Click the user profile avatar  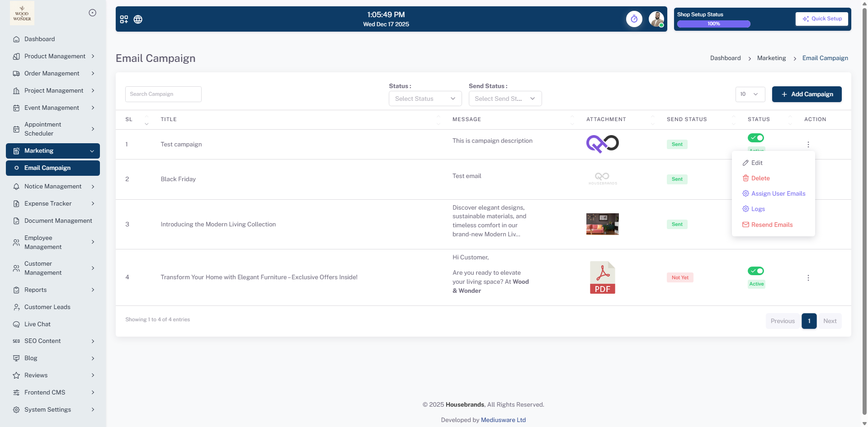656,19
